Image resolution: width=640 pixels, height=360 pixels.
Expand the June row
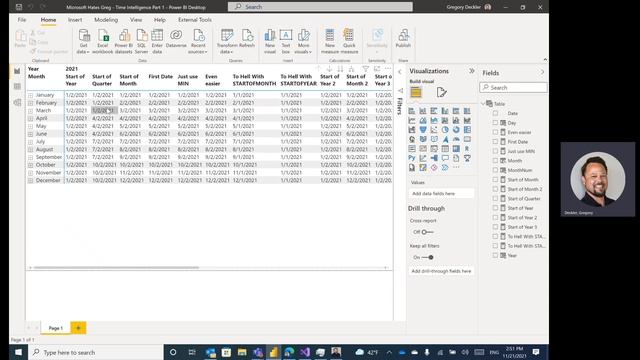click(31, 134)
